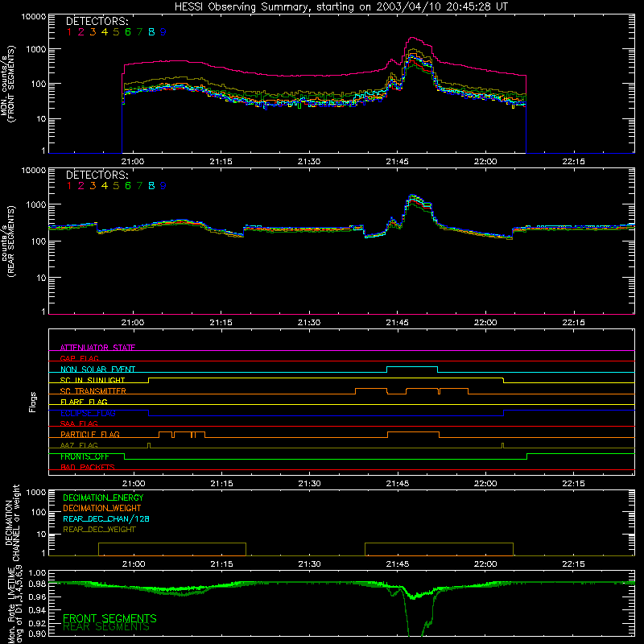This screenshot has width=644, height=644.
Task: Select red detector 1 in front segments legend
Action: (69, 32)
